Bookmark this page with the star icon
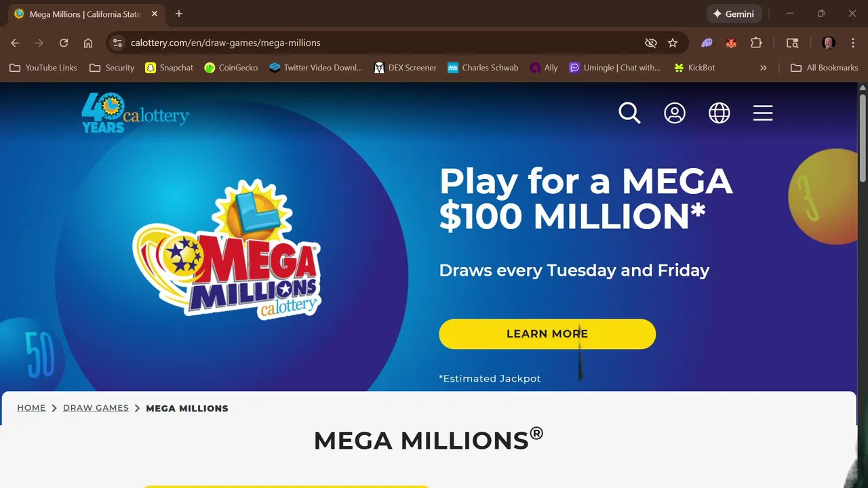 [673, 43]
